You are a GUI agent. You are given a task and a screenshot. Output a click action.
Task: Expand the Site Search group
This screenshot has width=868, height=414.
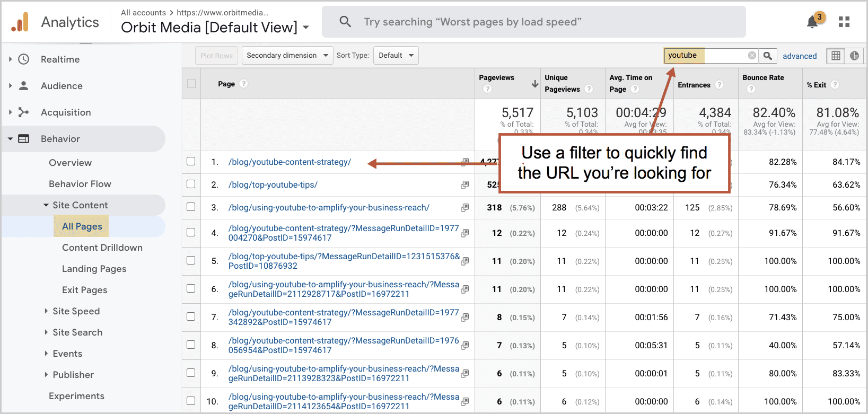point(46,332)
